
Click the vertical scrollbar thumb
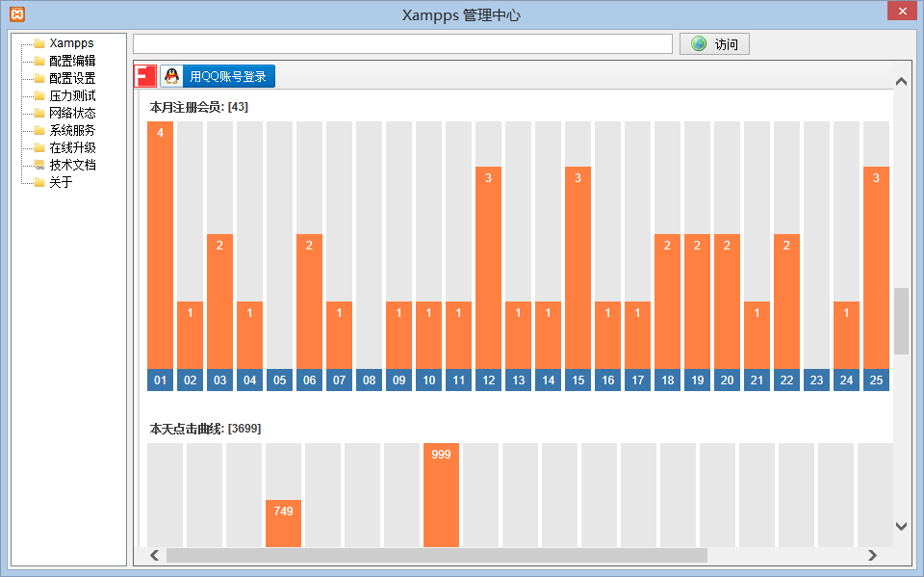click(901, 321)
